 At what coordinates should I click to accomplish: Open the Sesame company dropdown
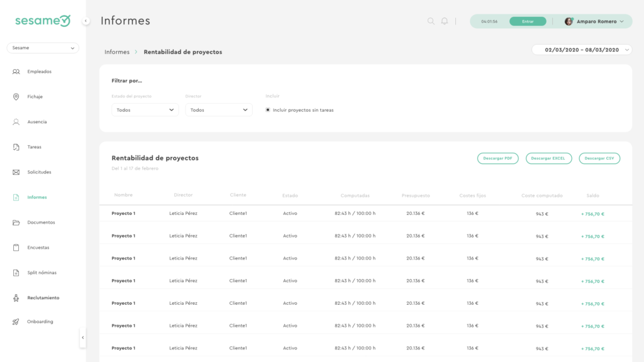point(43,48)
